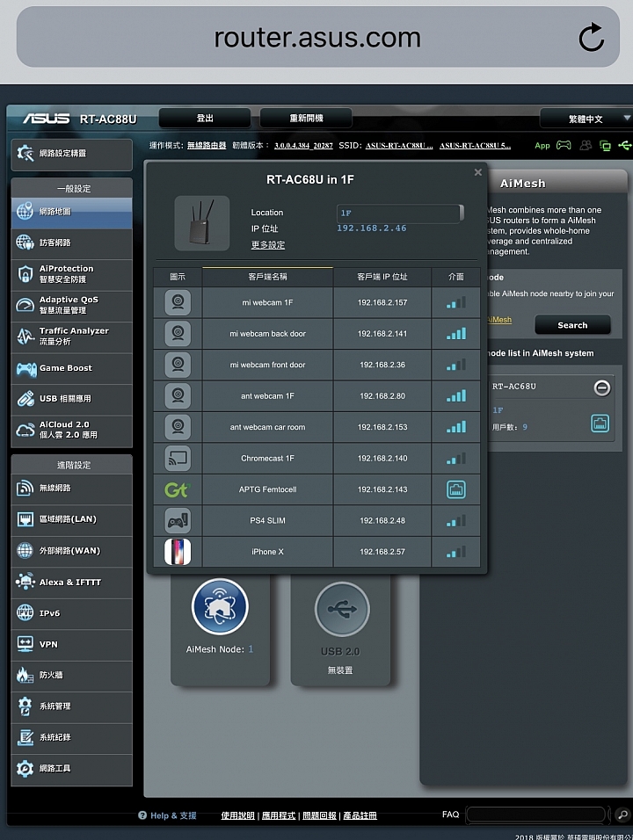Click webcam icon of mi webcam front door
The image size is (633, 840).
click(178, 365)
